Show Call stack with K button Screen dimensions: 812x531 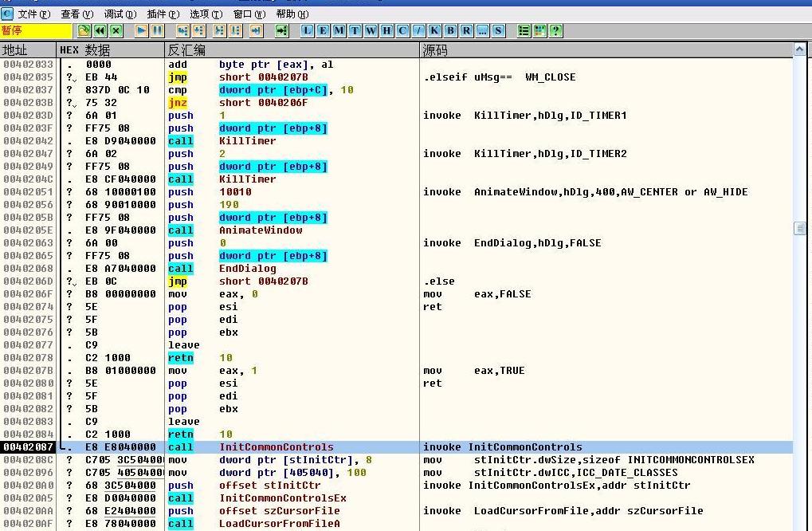click(434, 30)
